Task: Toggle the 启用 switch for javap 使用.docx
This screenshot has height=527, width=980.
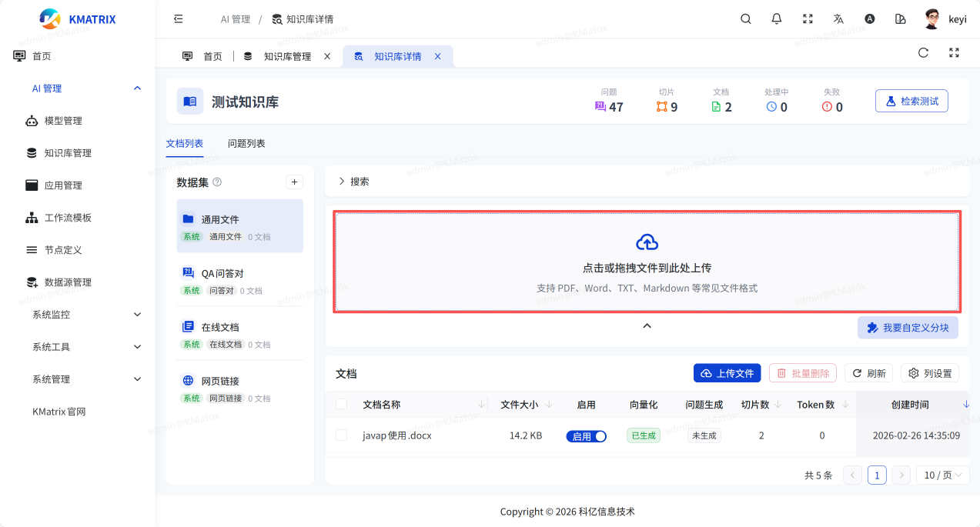Action: [587, 436]
